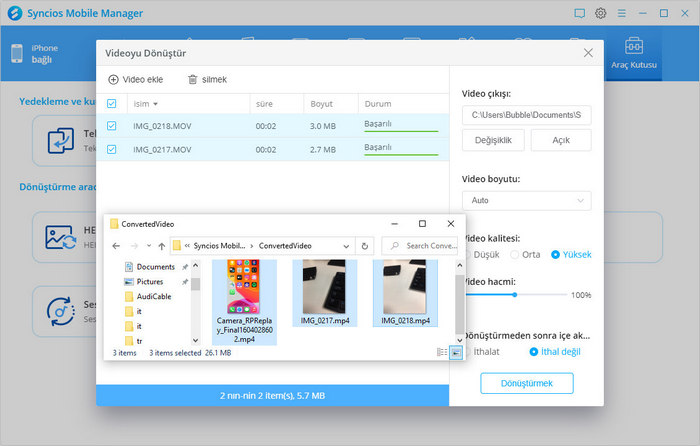Viewport: 700px width, 446px height.
Task: Expand the explorer address bar dropdown
Action: click(346, 246)
